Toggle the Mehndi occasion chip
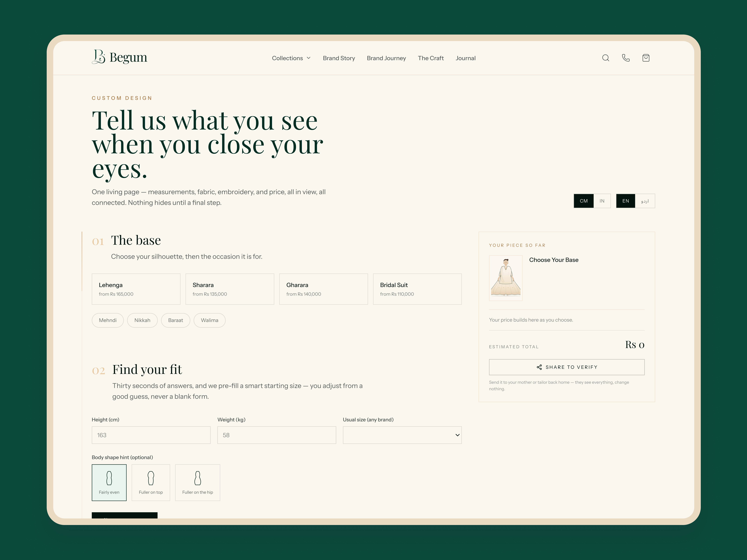This screenshot has height=560, width=747. click(108, 320)
